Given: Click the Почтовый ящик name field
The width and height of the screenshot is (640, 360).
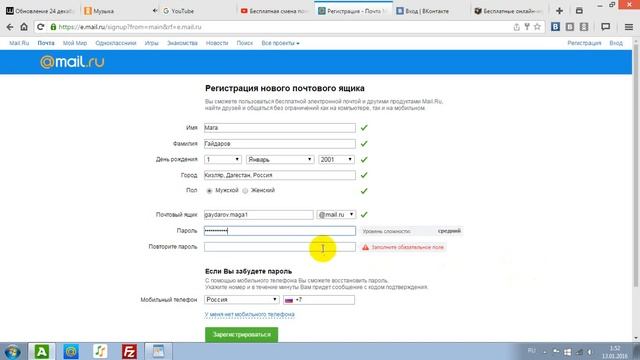Looking at the screenshot, I should tap(259, 215).
